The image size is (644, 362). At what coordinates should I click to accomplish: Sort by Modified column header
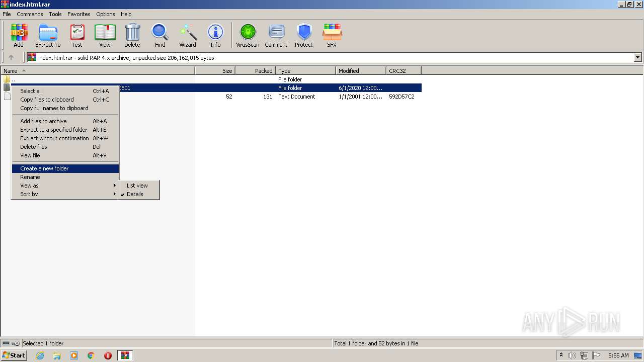point(361,71)
